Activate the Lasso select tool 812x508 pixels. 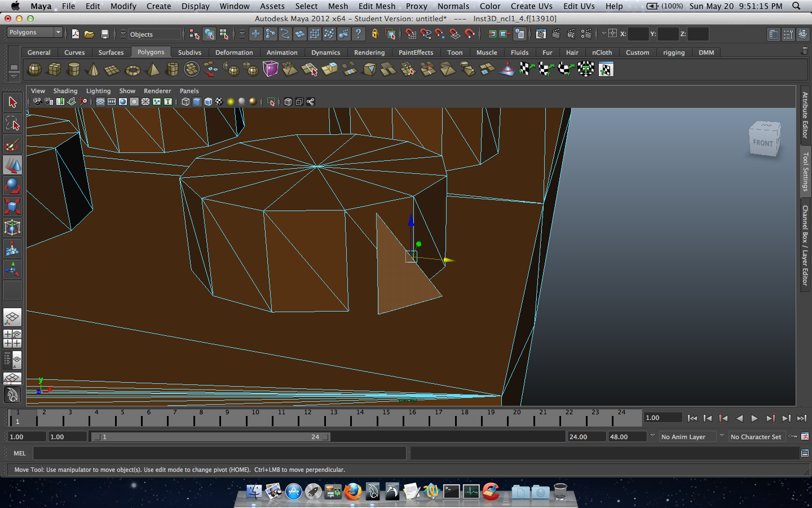[x=12, y=123]
